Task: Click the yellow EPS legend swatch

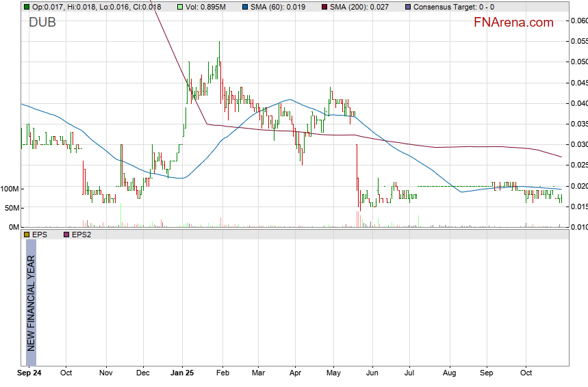Action: coord(27,235)
